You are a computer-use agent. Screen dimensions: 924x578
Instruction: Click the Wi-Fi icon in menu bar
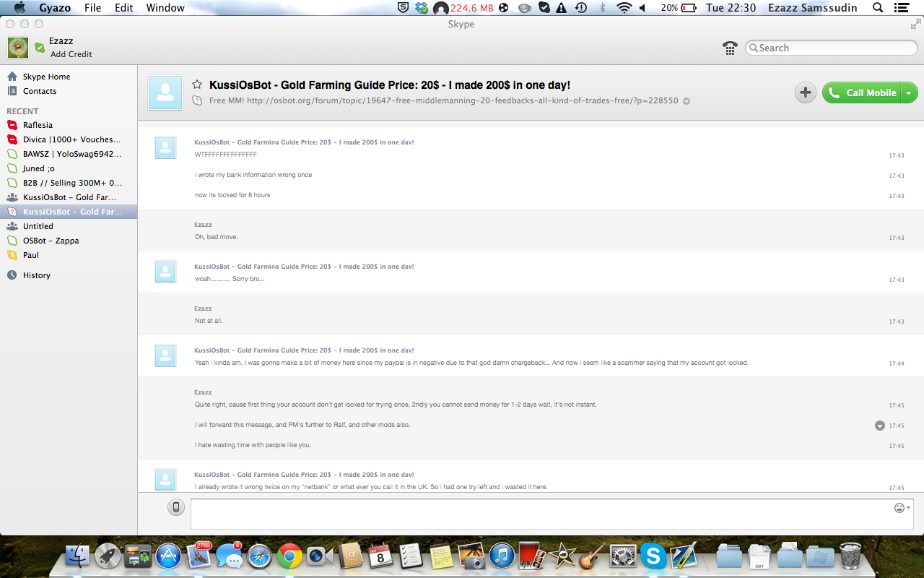click(624, 8)
